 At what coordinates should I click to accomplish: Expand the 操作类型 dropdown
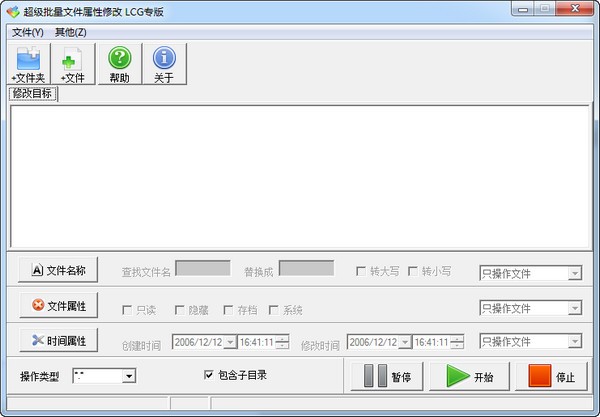pyautogui.click(x=129, y=376)
